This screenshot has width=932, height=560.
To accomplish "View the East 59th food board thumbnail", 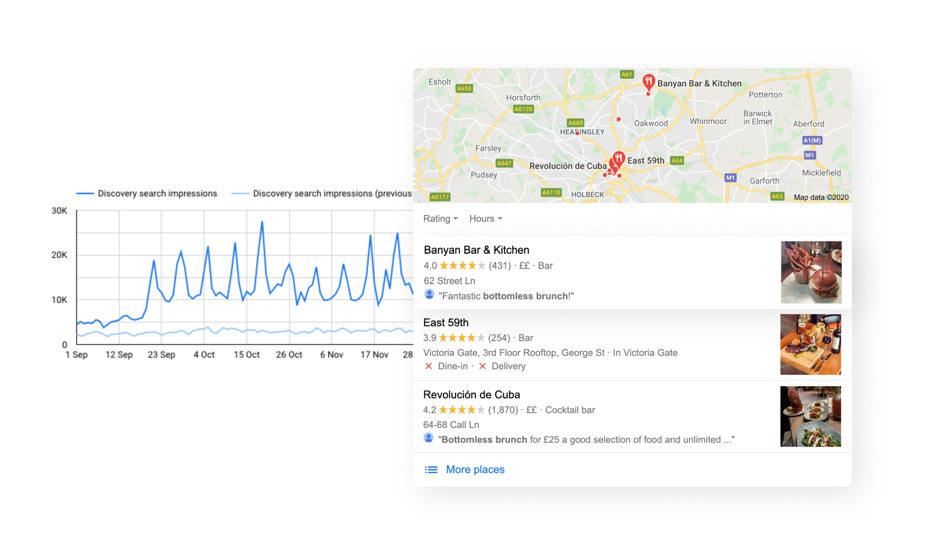I will coord(811,344).
